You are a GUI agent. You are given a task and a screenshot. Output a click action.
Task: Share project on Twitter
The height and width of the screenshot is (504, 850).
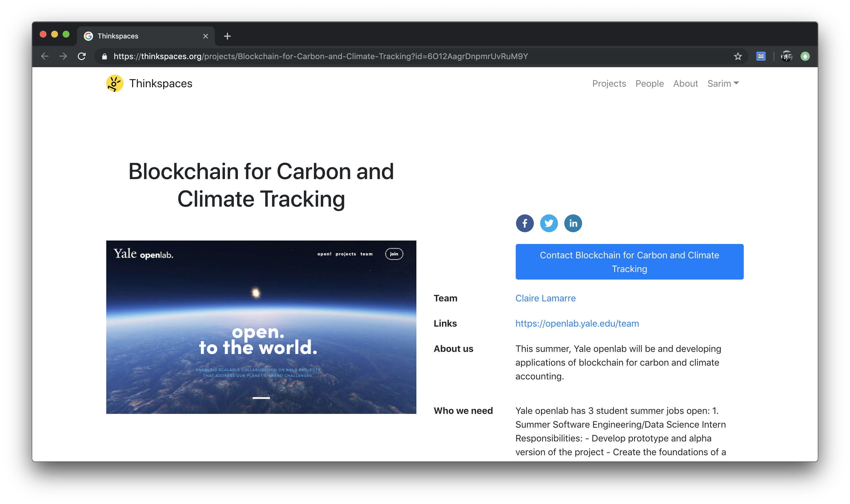click(549, 223)
